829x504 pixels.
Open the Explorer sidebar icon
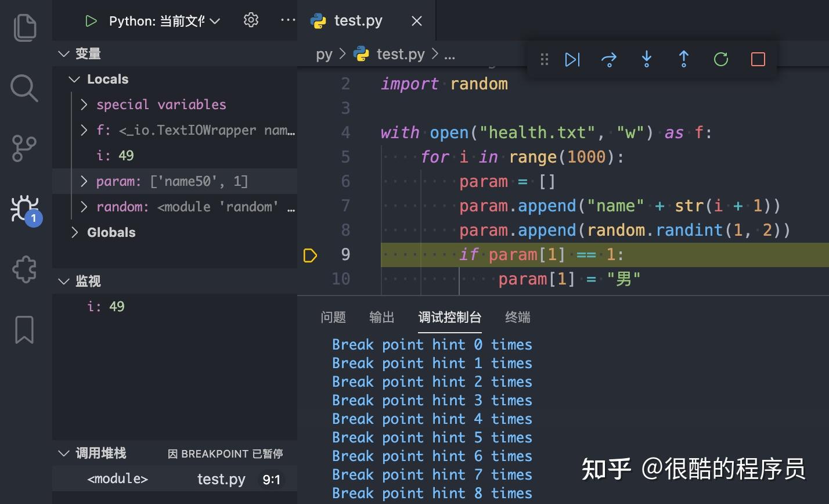click(x=24, y=27)
